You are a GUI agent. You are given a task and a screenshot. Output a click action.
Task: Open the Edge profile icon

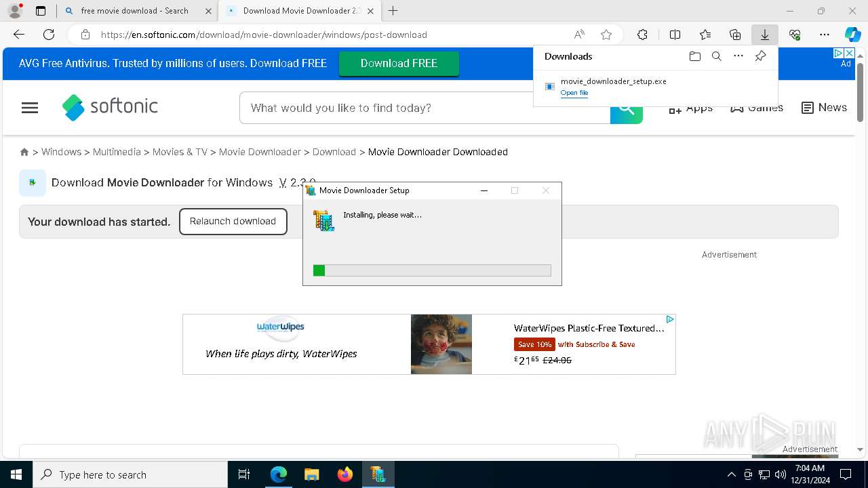15,11
